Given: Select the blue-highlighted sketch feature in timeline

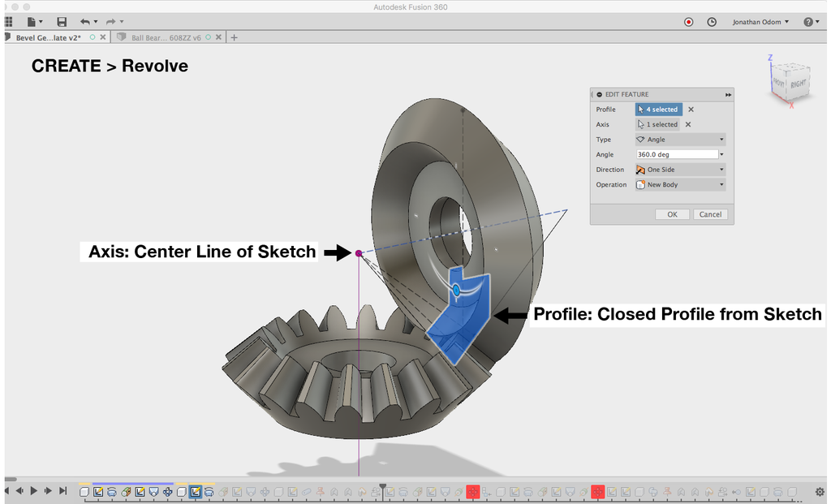Looking at the screenshot, I should (x=195, y=492).
